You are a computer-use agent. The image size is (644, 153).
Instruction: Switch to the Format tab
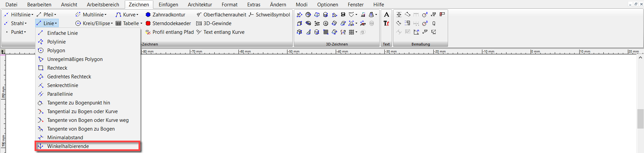[x=229, y=5]
